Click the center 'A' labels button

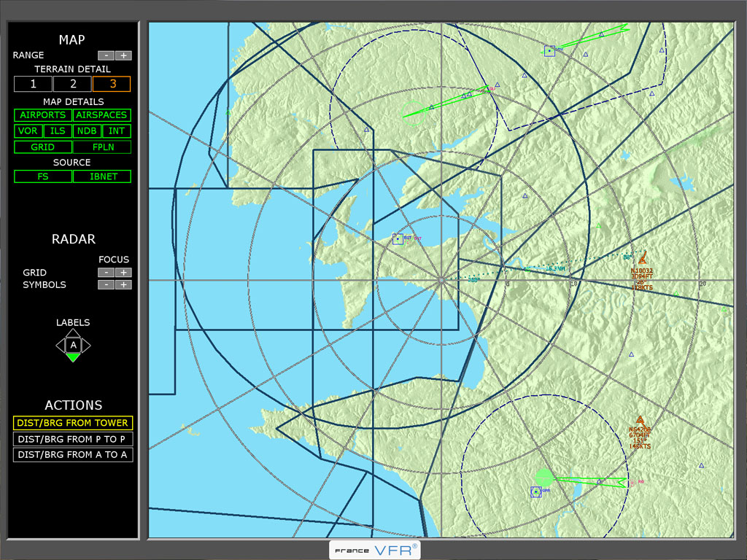73,345
